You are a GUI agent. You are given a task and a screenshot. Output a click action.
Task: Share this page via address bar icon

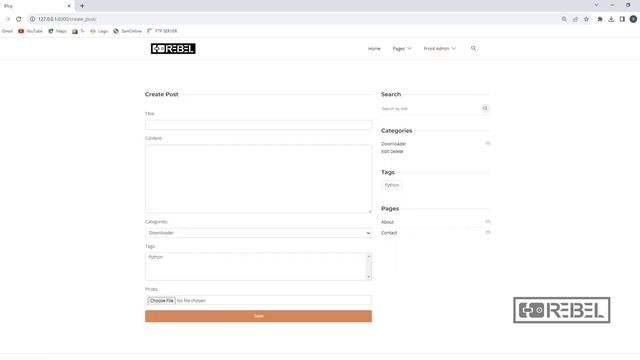(x=575, y=19)
